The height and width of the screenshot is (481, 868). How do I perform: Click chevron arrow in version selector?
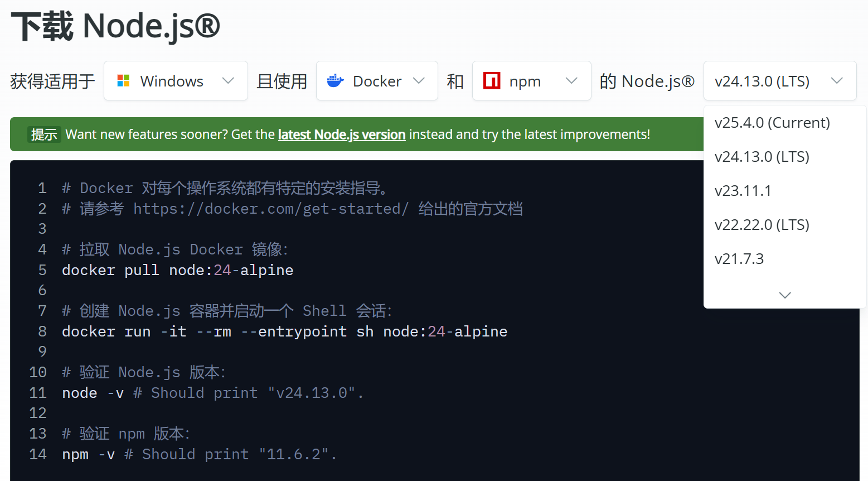837,81
